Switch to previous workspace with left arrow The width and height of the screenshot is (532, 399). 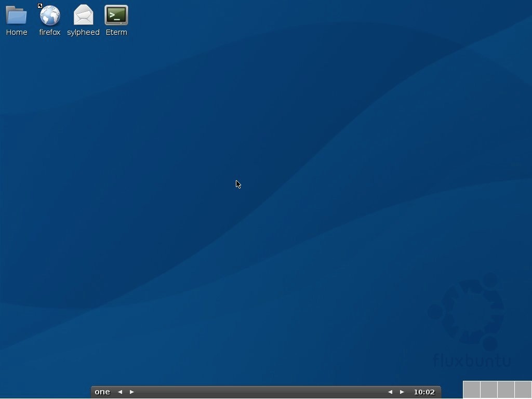[120, 392]
